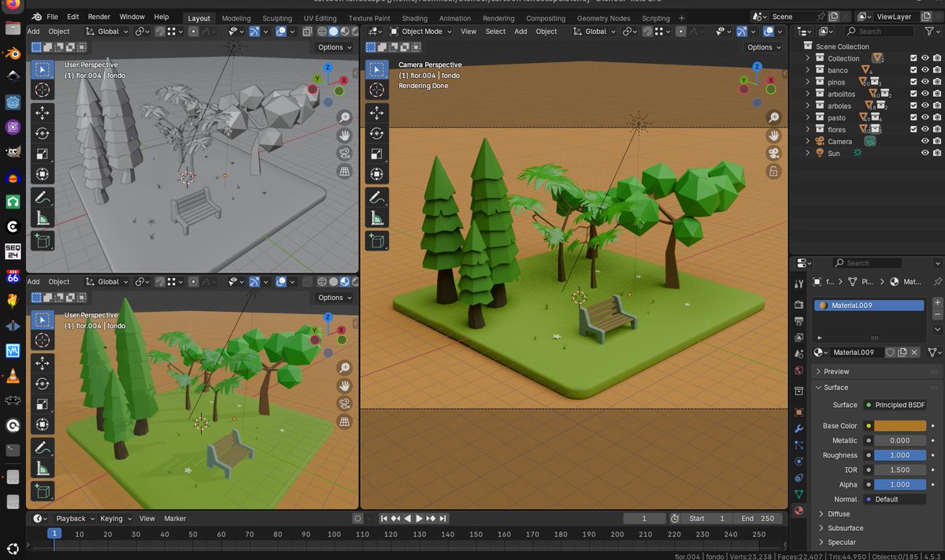Uncheck the banco collection exclude checkbox
Screen dimensions: 945x560
pos(913,70)
